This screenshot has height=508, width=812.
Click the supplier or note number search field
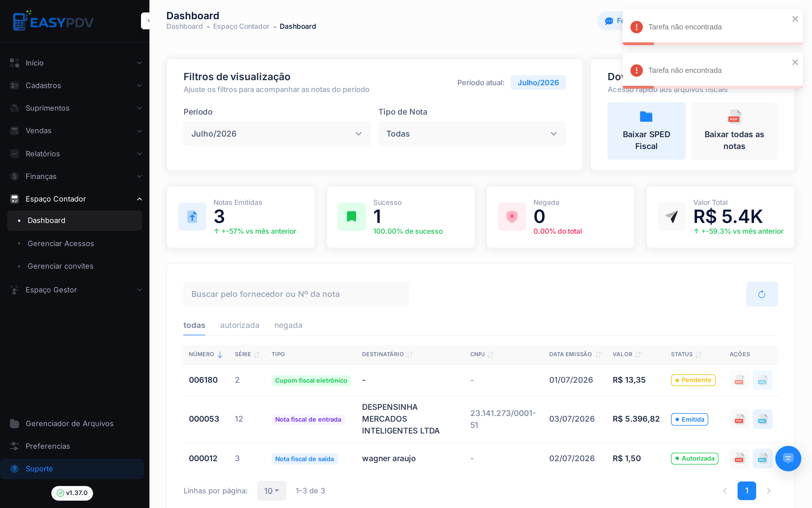tap(296, 294)
